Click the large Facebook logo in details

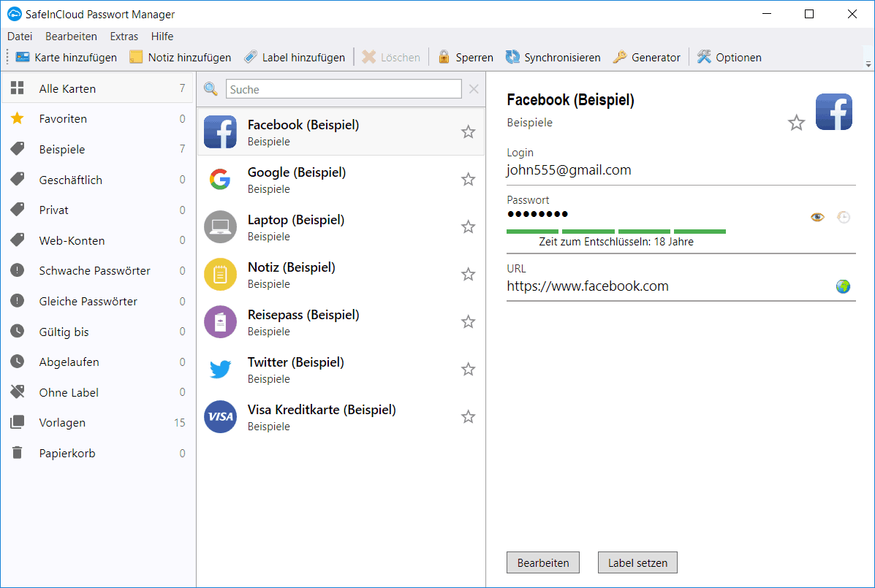(x=834, y=112)
